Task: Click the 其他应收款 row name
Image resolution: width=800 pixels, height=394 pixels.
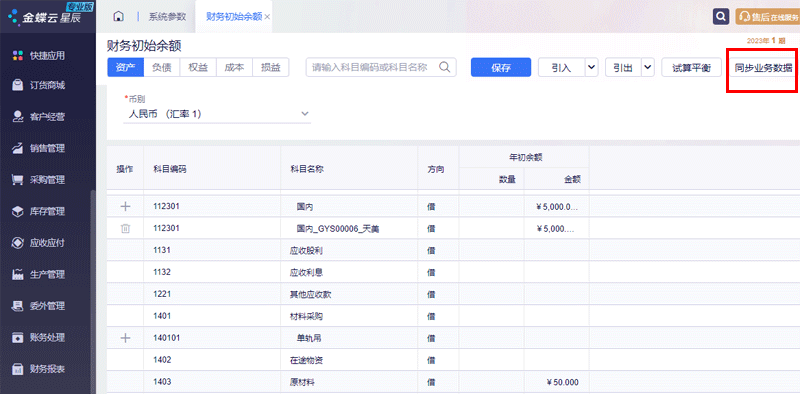Action: tap(311, 294)
